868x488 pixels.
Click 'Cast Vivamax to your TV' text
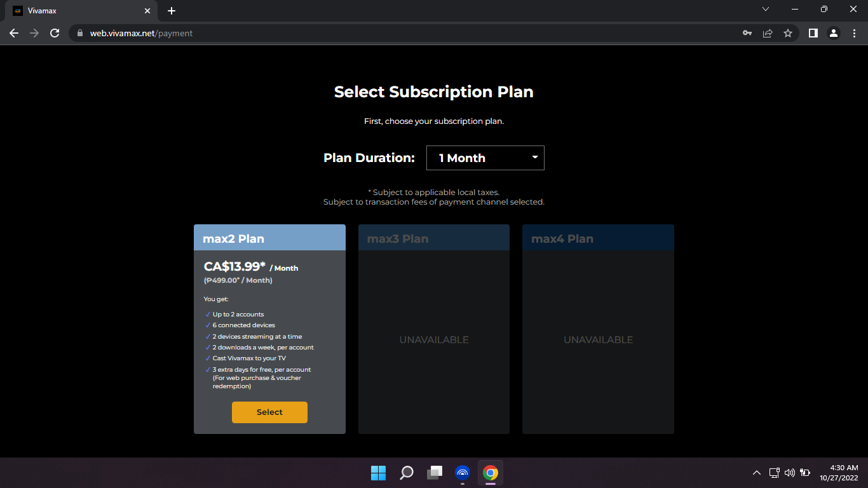249,358
